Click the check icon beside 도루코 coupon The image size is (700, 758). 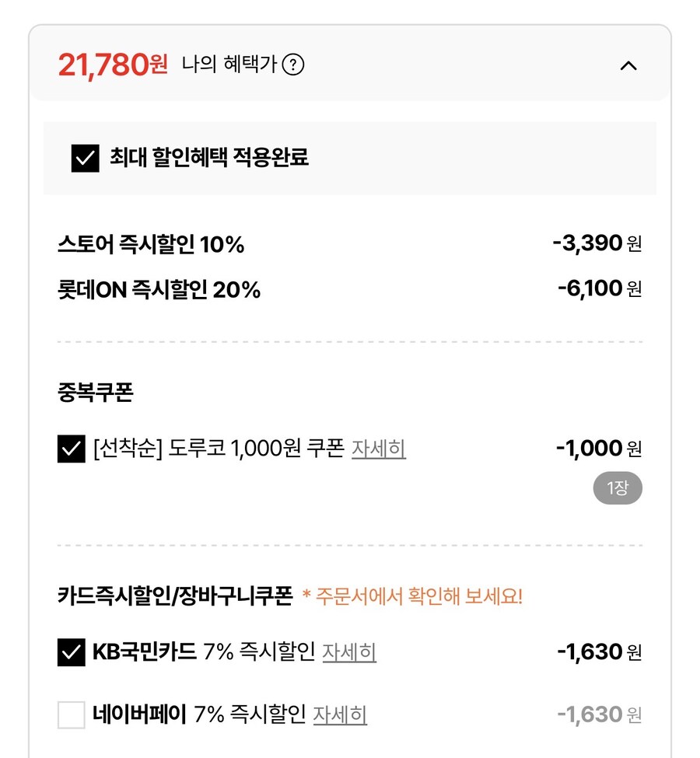pos(72,449)
